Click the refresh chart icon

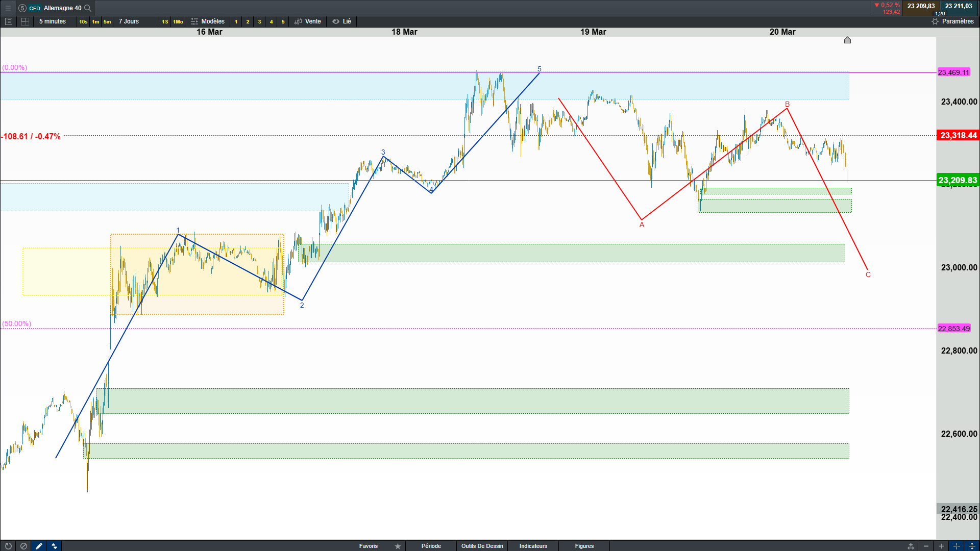(8, 546)
